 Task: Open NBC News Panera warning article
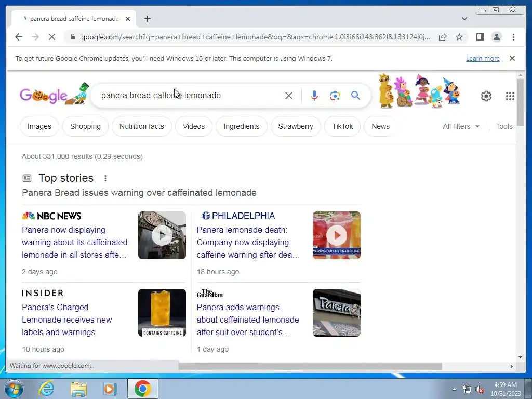(x=74, y=242)
